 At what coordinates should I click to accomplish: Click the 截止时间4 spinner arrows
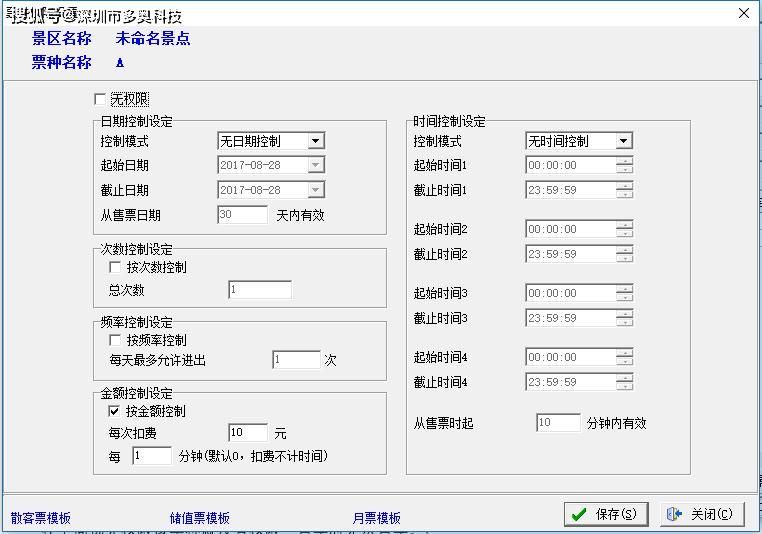[624, 382]
